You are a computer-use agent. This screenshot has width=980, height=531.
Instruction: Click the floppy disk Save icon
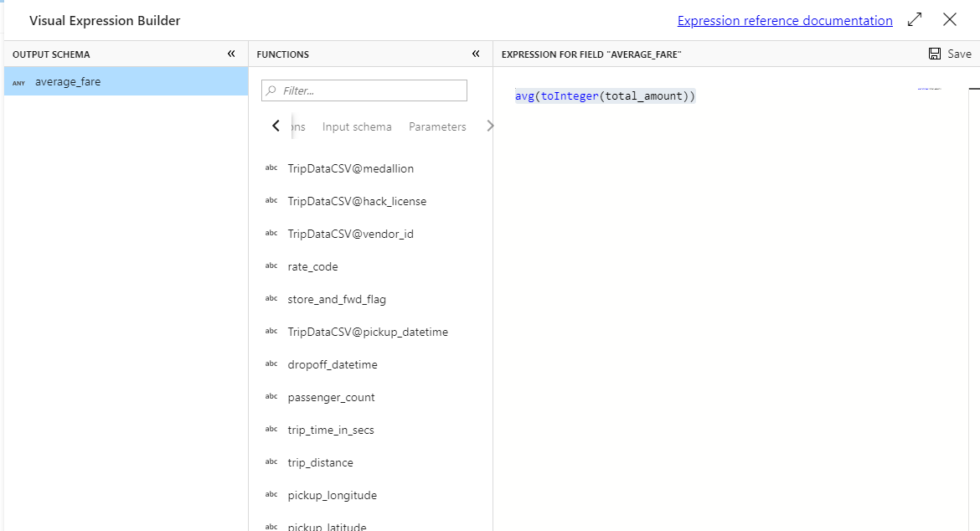[x=933, y=53]
